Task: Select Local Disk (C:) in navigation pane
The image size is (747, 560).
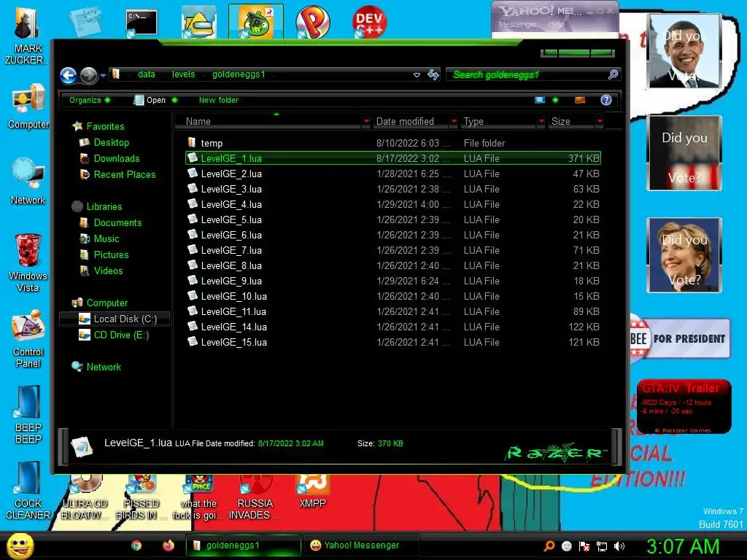Action: click(115, 319)
